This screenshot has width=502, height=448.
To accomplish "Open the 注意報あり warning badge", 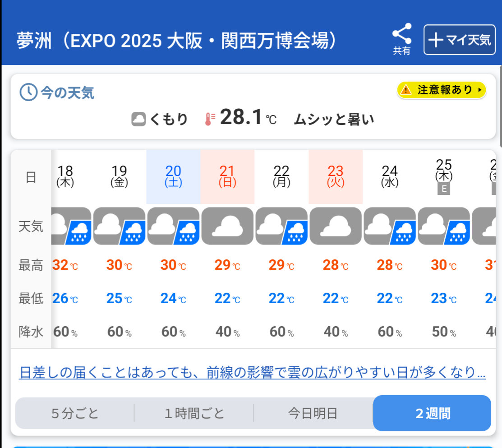I will click(x=442, y=90).
